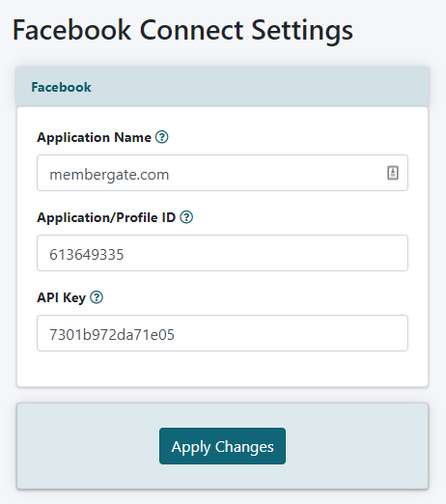Click into the Application/Profile ID field

(x=222, y=253)
